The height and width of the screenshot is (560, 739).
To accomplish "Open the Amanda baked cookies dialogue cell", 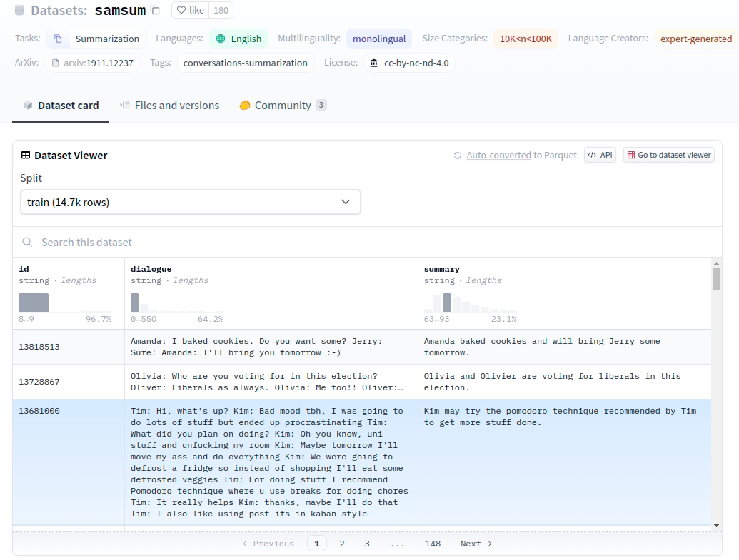I will [271, 347].
